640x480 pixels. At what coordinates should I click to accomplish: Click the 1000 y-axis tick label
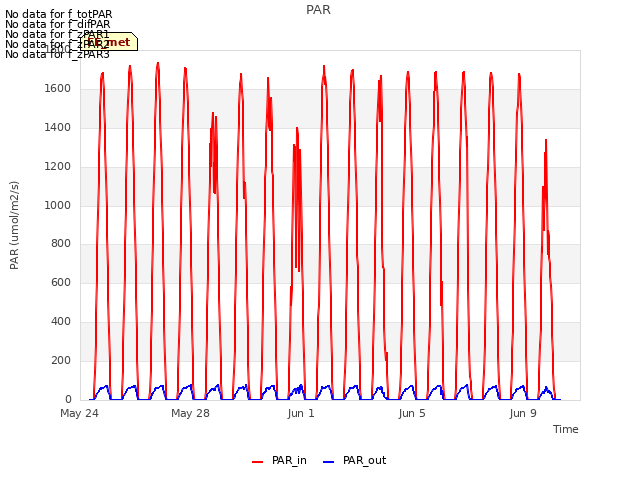tap(58, 205)
